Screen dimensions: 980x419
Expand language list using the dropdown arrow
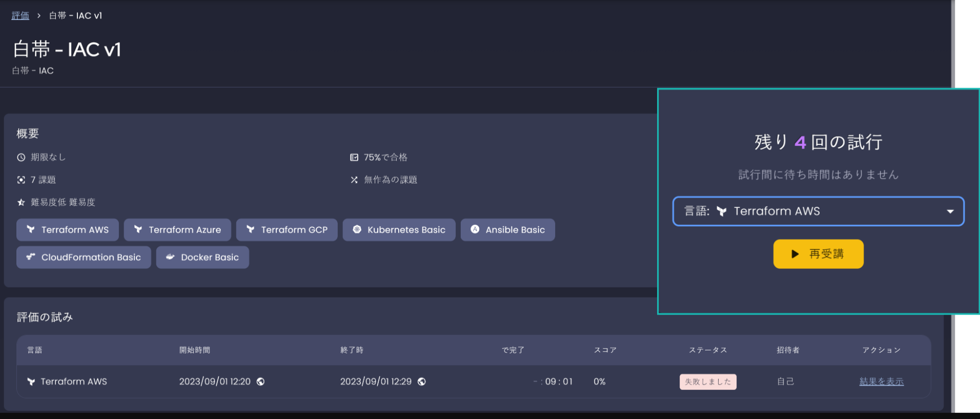[x=950, y=212]
